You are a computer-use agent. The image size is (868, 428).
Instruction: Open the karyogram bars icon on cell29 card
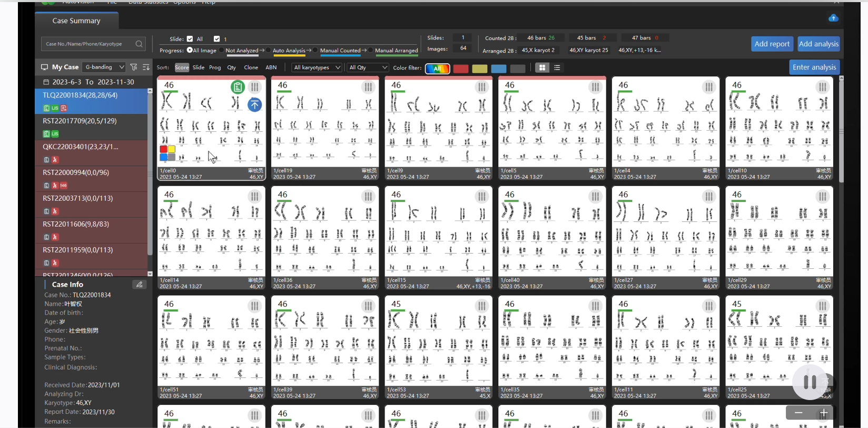point(822,197)
